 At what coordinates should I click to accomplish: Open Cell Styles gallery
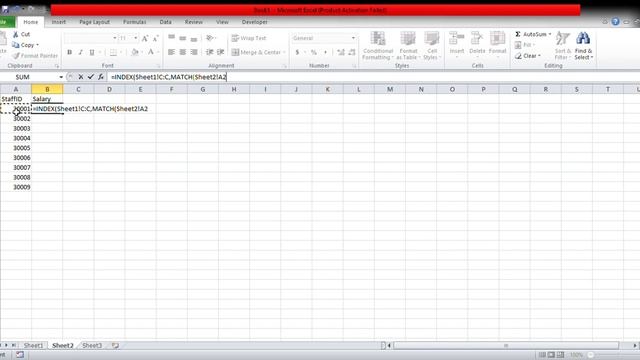pos(431,46)
